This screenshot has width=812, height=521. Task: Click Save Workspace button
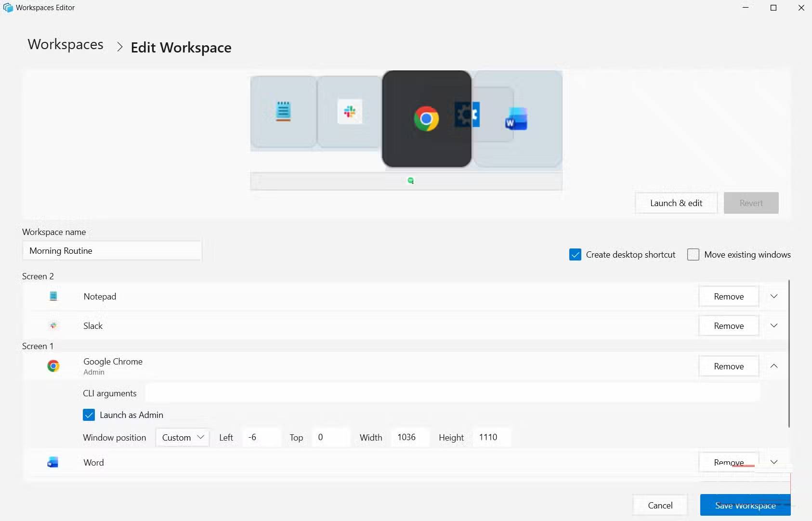745,505
